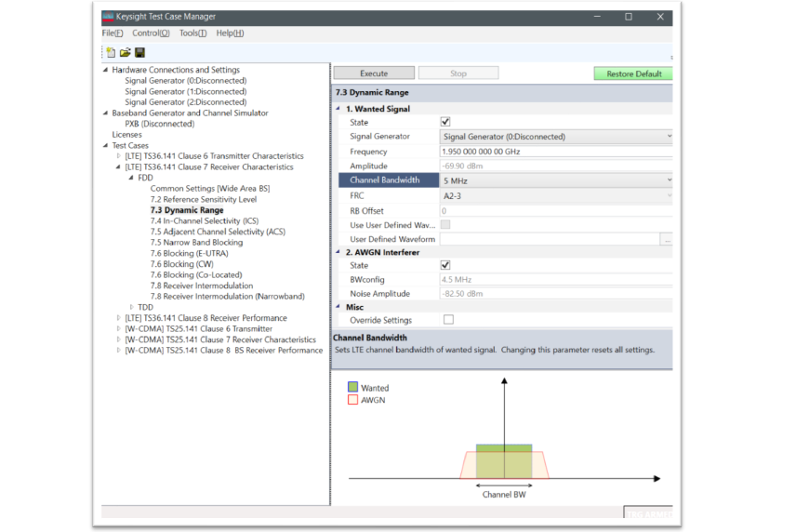The width and height of the screenshot is (796, 532).
Task: Click the User Defined Waveform browse button
Action: [667, 239]
